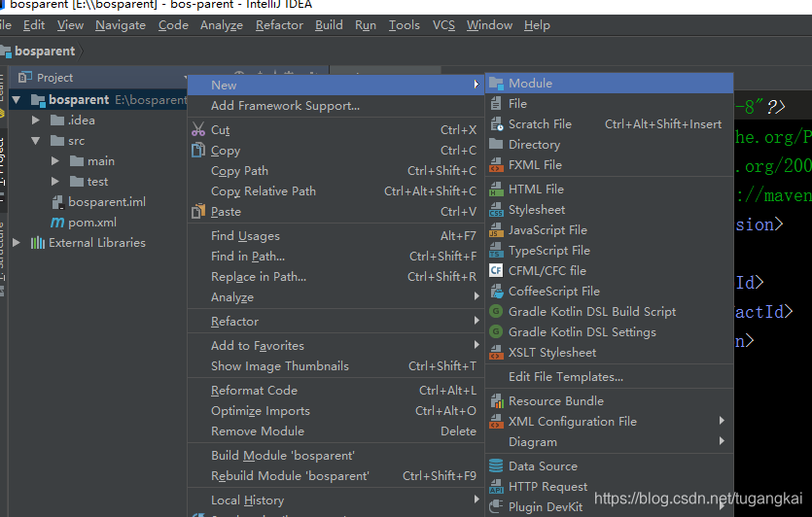Screen dimensions: 812x517
Task: Click the Resource Bundle icon
Action: [496, 401]
